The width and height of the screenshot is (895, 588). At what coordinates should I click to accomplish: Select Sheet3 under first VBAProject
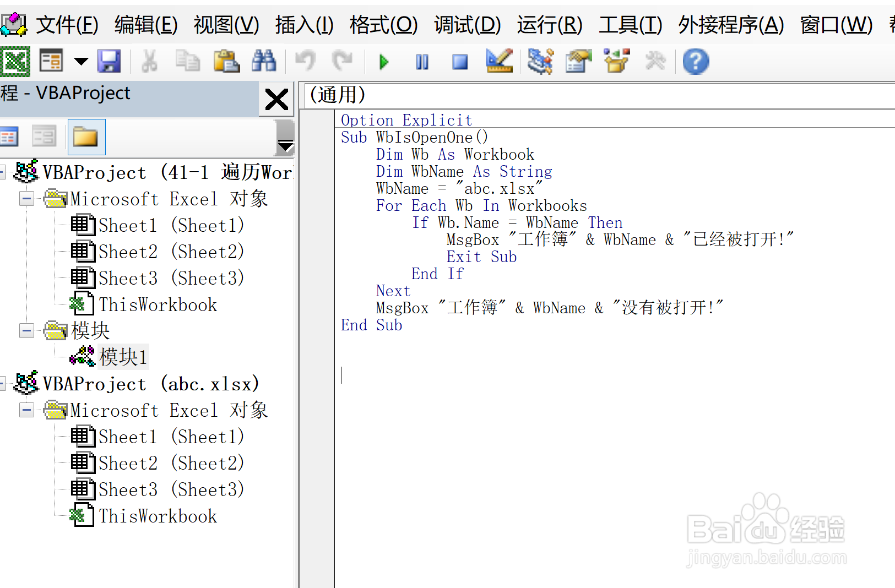tap(171, 278)
